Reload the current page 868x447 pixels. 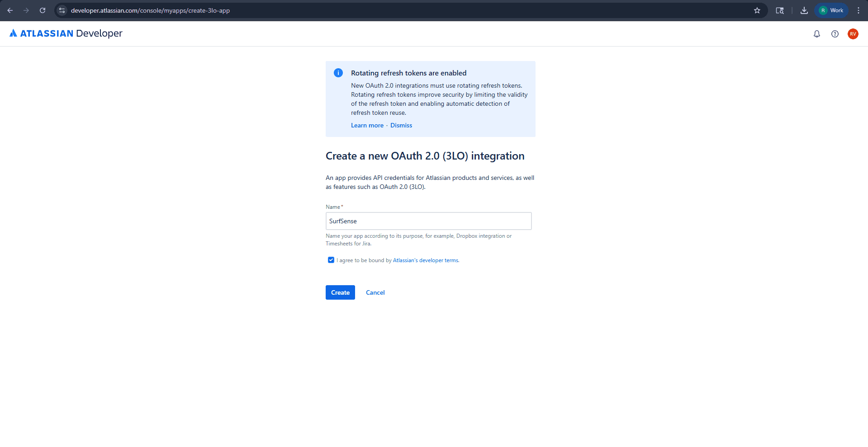tap(42, 10)
